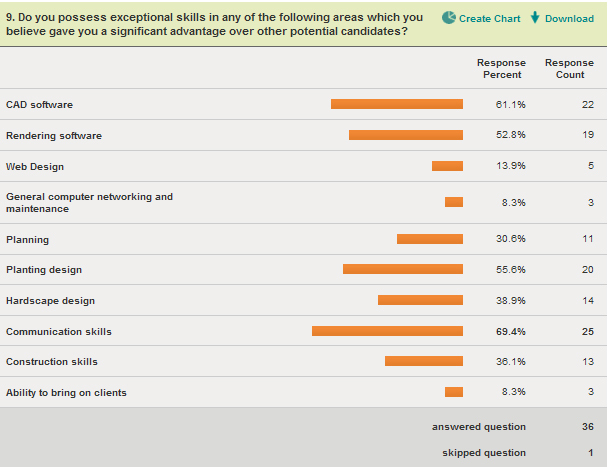Select the Construction skills bar
608x467 pixels.
pos(424,361)
